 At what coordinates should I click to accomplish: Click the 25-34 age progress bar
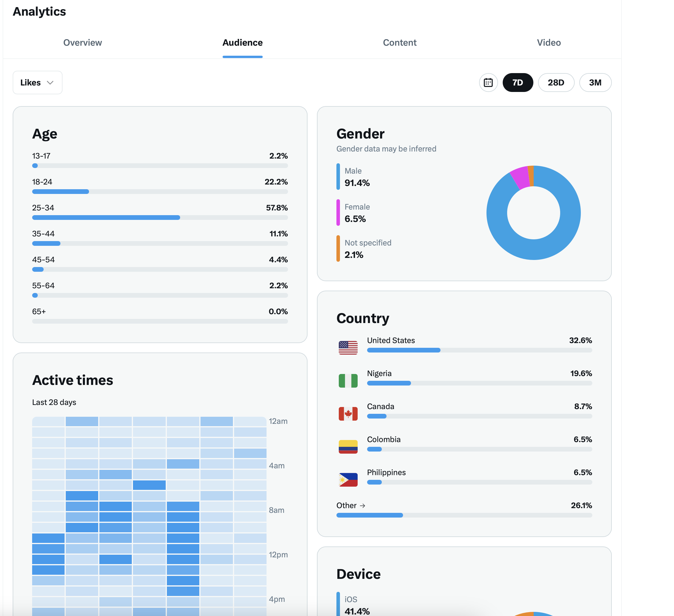coord(160,218)
